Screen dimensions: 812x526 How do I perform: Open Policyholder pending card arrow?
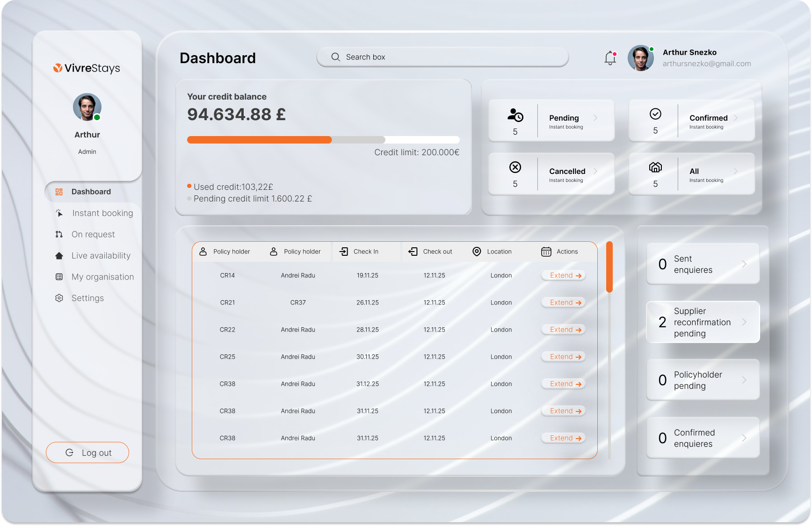coord(744,380)
